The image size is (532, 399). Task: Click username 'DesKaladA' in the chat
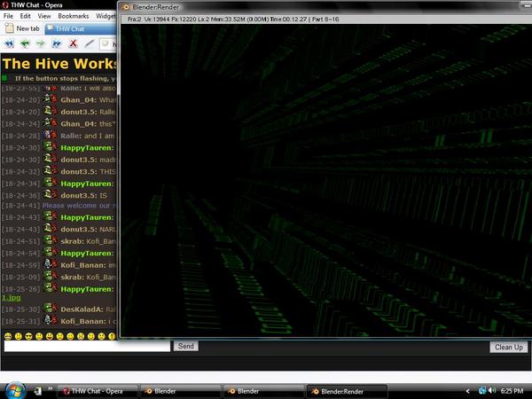pos(82,309)
